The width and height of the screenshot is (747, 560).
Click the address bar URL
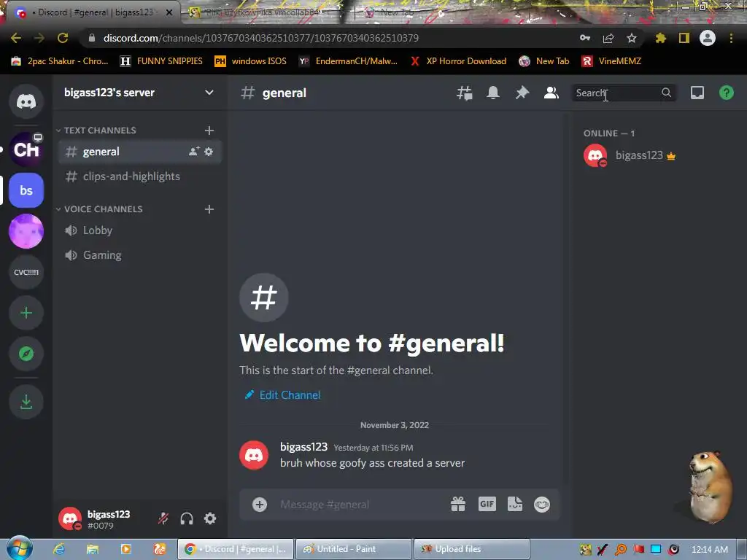261,38
